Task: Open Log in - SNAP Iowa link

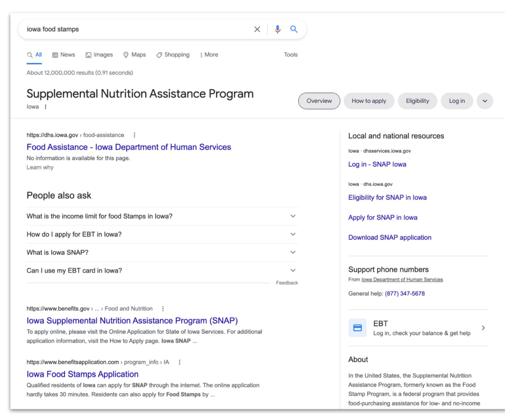Action: (377, 165)
